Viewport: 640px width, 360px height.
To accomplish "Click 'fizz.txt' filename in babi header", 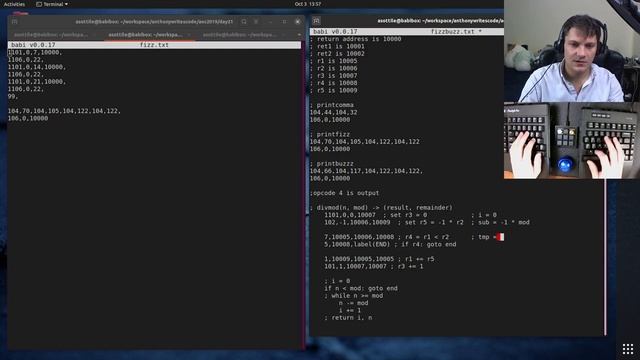I will click(x=154, y=45).
